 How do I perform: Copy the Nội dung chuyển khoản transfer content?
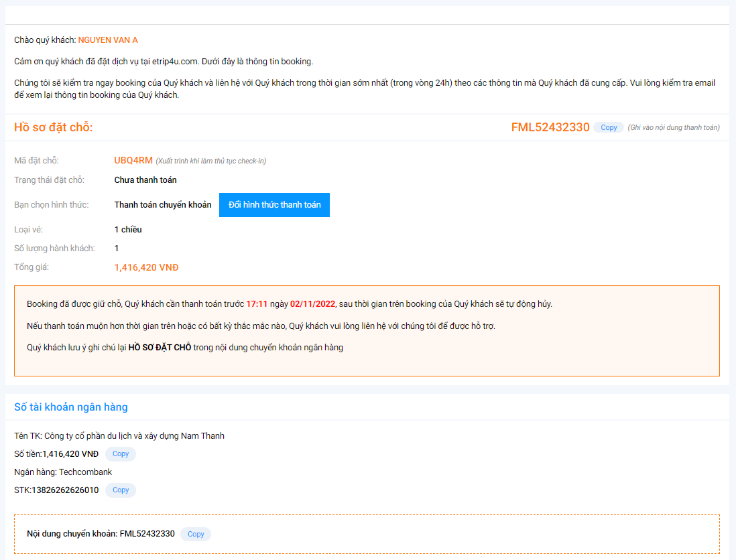[x=196, y=534]
